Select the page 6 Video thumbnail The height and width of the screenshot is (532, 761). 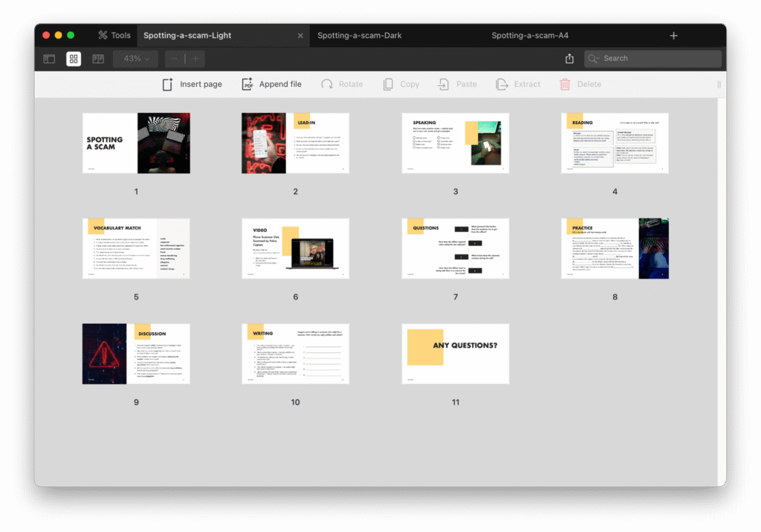295,249
